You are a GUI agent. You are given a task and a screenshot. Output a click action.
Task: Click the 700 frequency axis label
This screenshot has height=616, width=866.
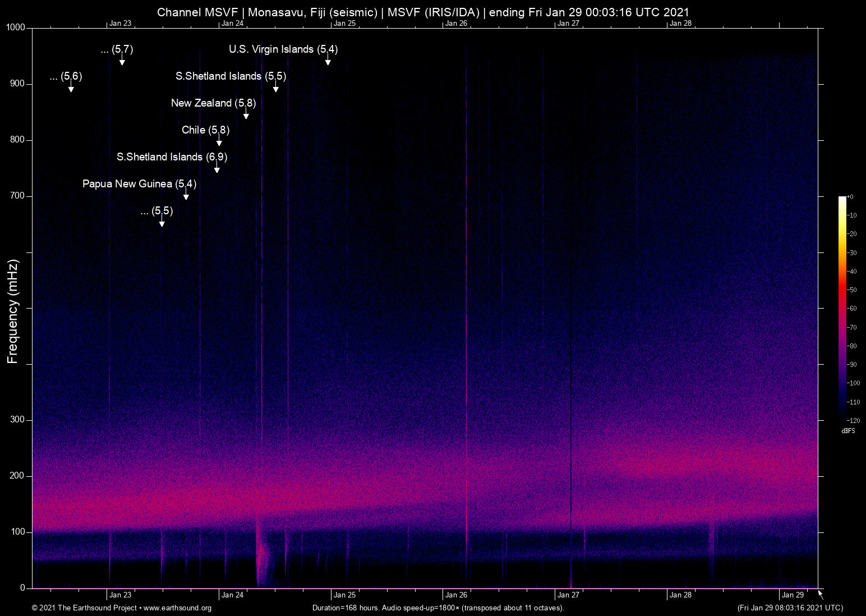pos(17,196)
